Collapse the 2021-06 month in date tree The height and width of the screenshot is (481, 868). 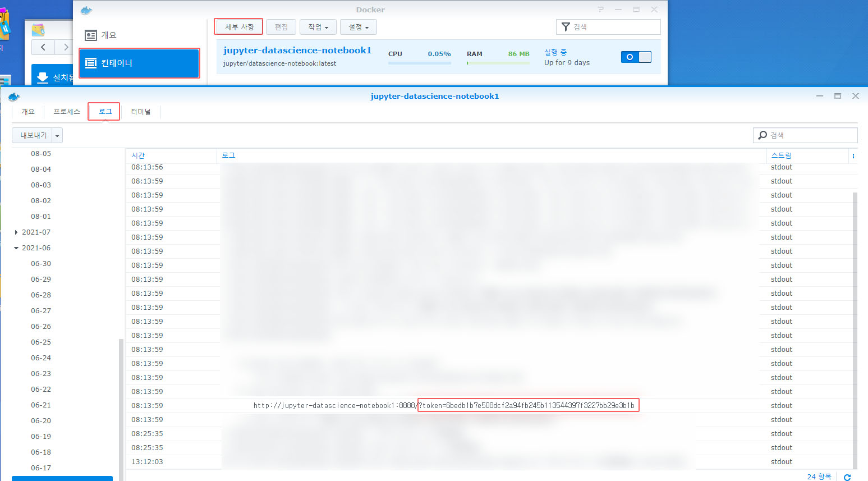[x=16, y=248]
